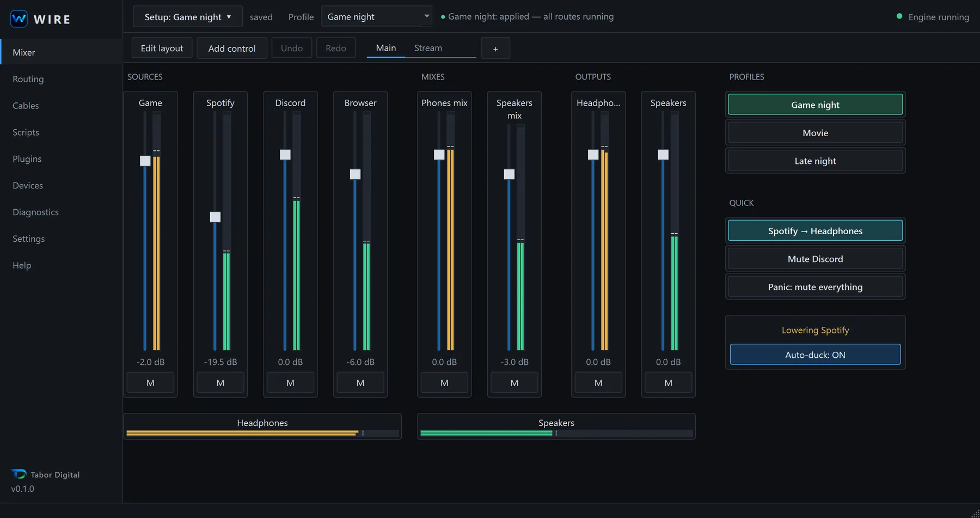
Task: Mute the Phones mix channel
Action: click(x=444, y=383)
